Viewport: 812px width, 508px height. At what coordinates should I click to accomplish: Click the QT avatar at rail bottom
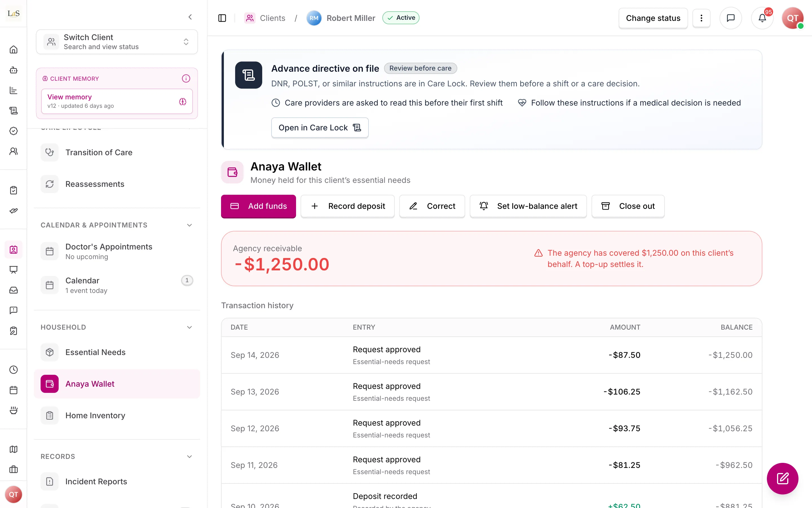pos(14,494)
